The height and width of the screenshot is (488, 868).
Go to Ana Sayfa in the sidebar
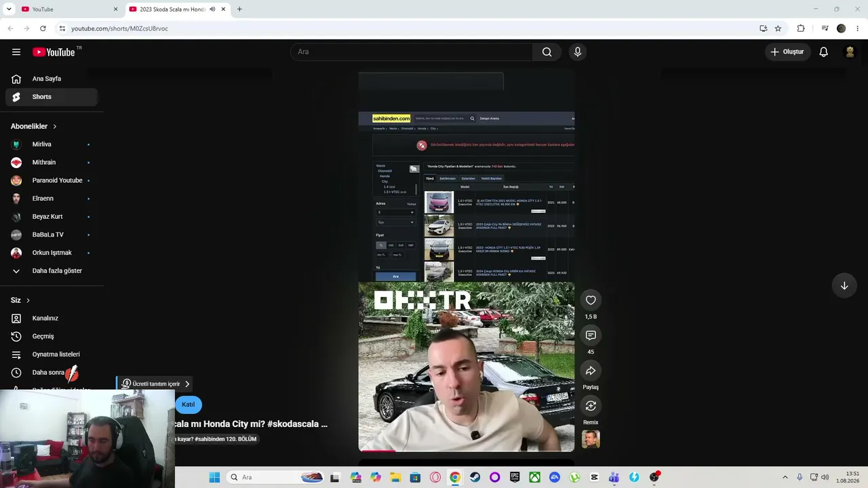pos(52,79)
